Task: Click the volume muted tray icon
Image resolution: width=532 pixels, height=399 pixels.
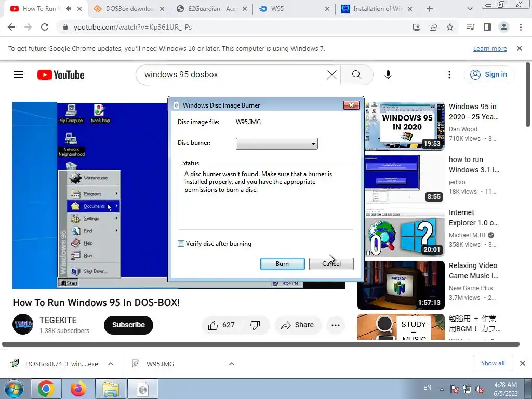Action: coord(480,390)
